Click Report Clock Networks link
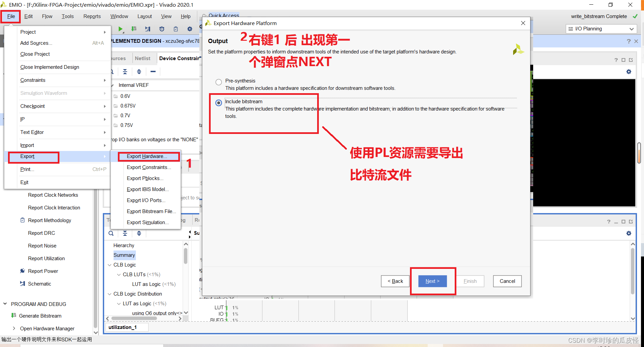The image size is (644, 347). (53, 195)
